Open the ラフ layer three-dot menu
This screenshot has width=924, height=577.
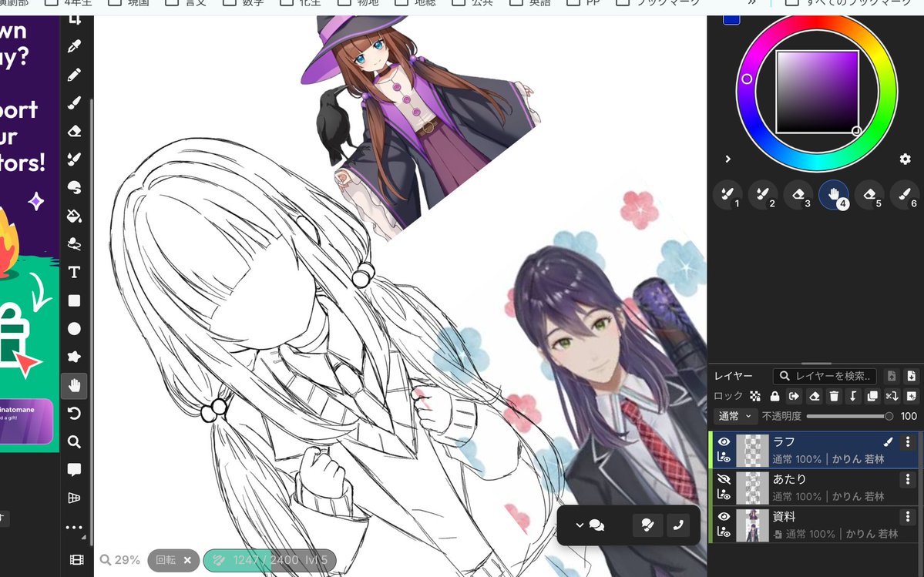[x=908, y=441]
